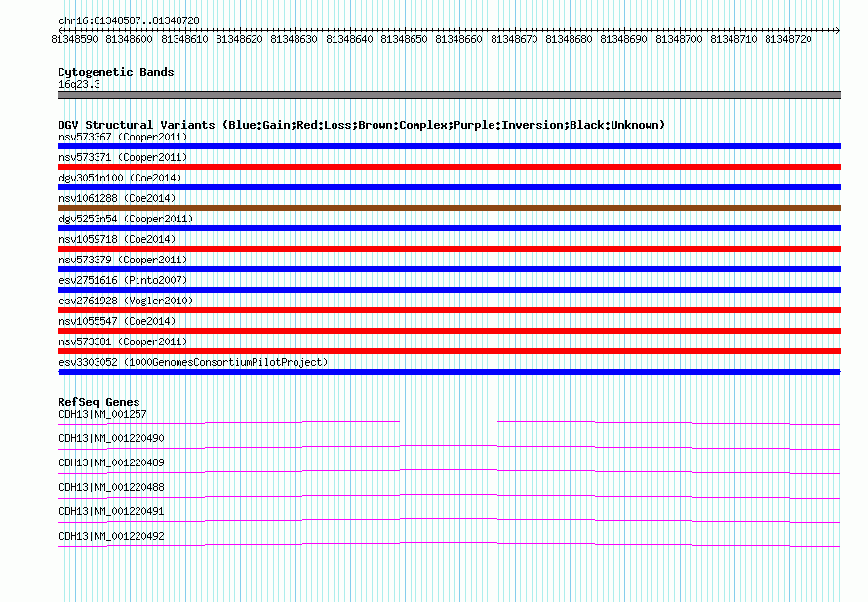The width and height of the screenshot is (868, 602).
Task: Click the blue gain bar for esv2751616
Action: click(449, 290)
